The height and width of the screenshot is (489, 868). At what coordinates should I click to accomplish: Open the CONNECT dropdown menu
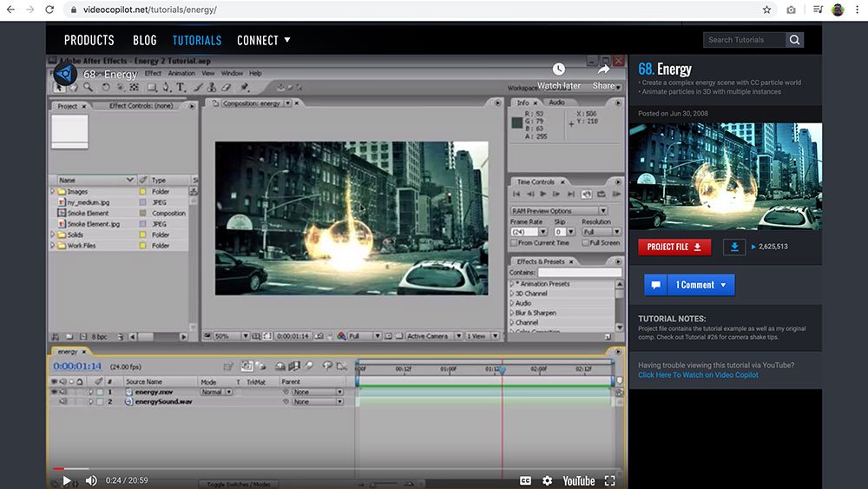264,40
